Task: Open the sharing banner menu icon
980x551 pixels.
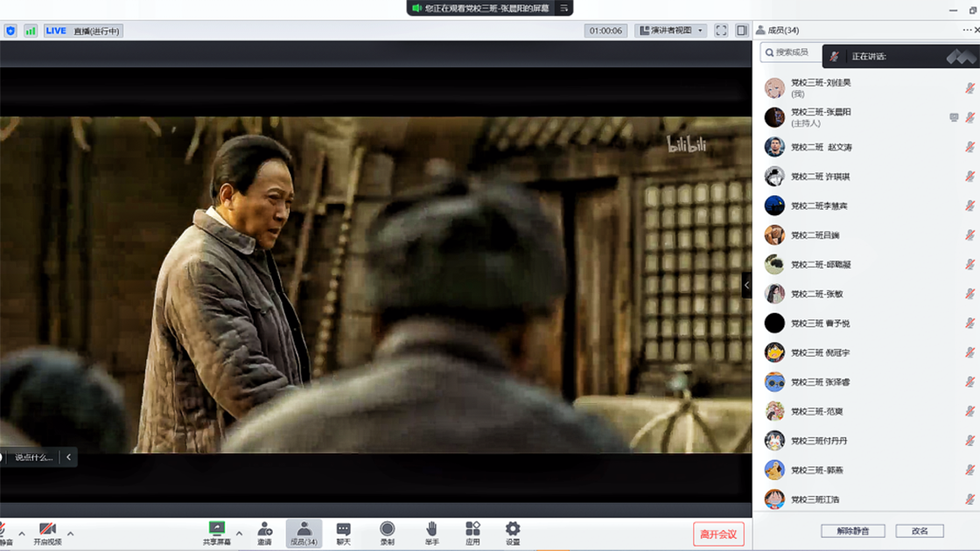Action: click(563, 8)
